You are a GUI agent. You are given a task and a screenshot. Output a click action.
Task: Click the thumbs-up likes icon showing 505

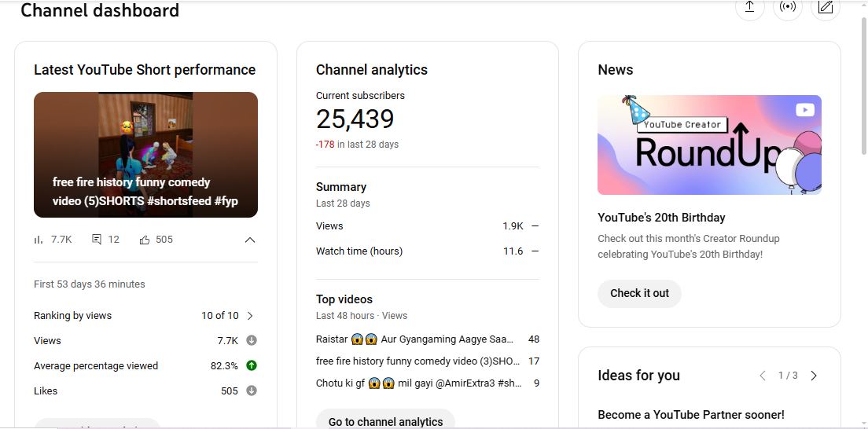pos(145,240)
